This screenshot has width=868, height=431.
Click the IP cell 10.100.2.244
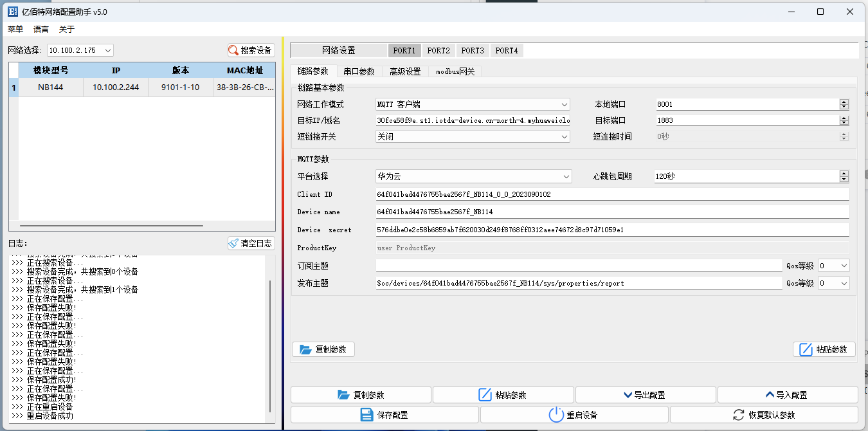tap(116, 87)
